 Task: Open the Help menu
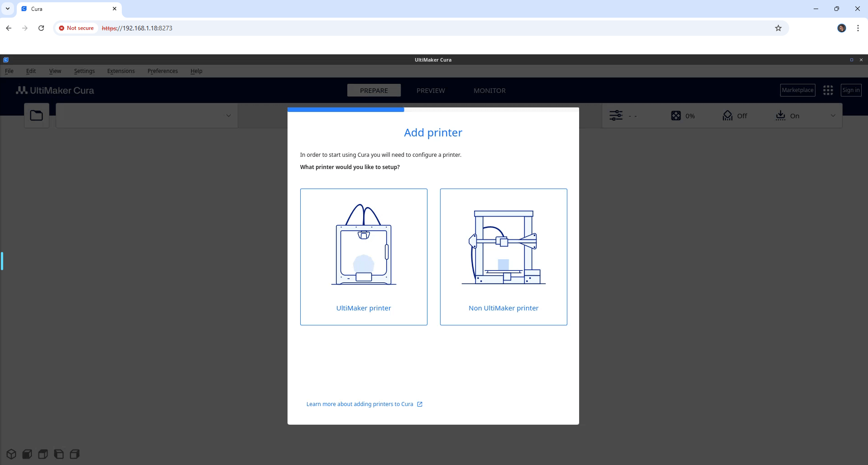pyautogui.click(x=197, y=71)
